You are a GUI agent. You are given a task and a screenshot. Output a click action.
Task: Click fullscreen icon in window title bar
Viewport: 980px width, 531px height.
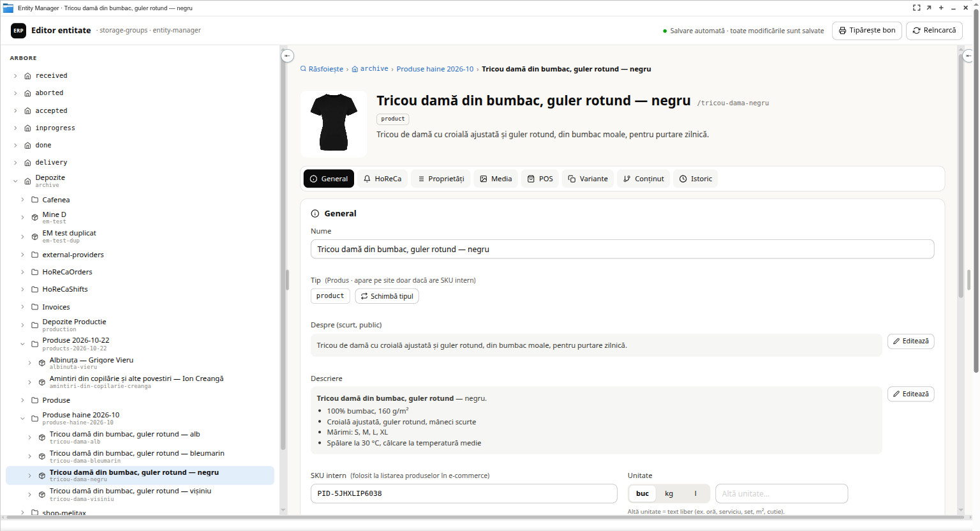point(917,8)
